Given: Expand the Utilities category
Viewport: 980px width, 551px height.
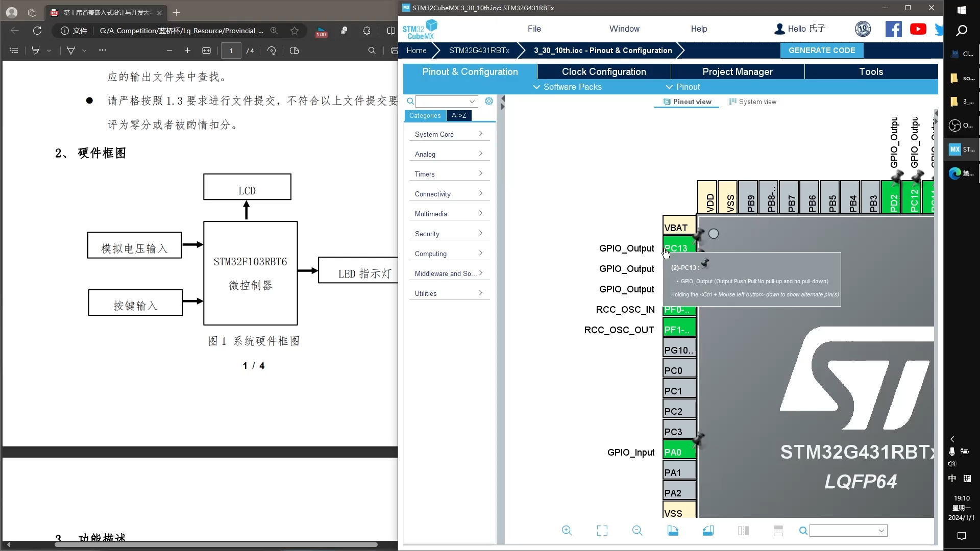Looking at the screenshot, I should (x=449, y=293).
